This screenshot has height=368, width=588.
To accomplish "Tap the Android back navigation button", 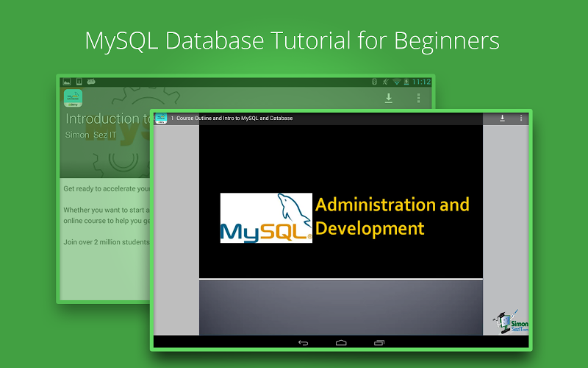I will [303, 342].
